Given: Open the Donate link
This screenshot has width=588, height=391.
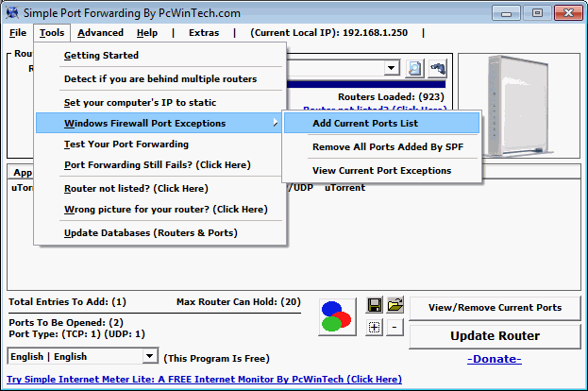Looking at the screenshot, I should pos(495,359).
